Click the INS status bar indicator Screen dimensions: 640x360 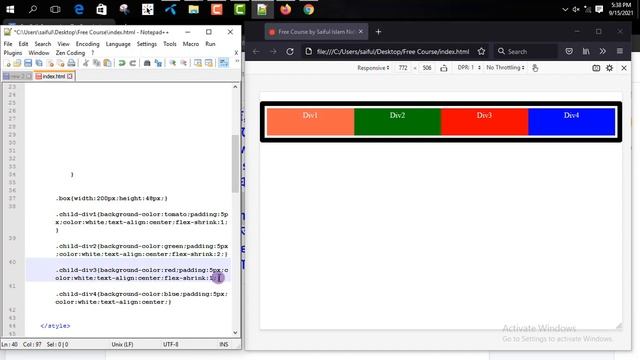pyautogui.click(x=224, y=344)
